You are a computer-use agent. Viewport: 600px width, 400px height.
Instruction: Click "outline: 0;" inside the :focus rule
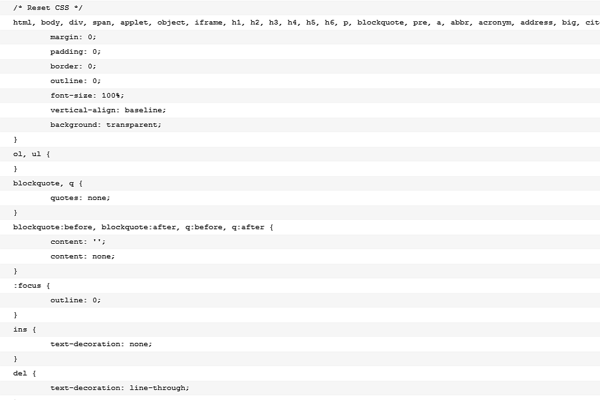(75, 300)
